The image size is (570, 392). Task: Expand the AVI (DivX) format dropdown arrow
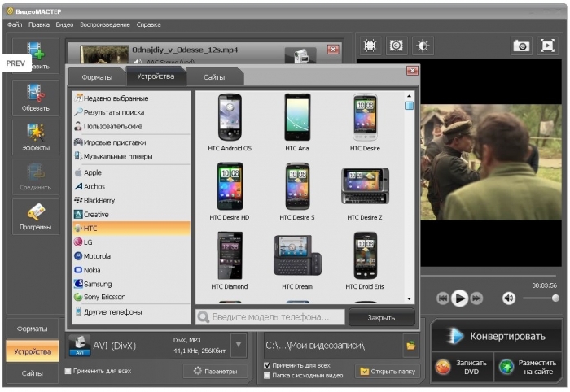point(238,346)
